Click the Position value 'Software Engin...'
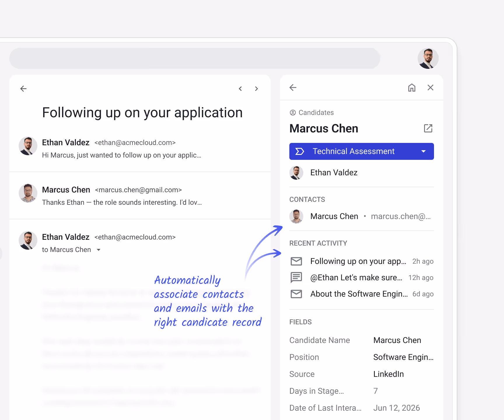 [x=403, y=357]
